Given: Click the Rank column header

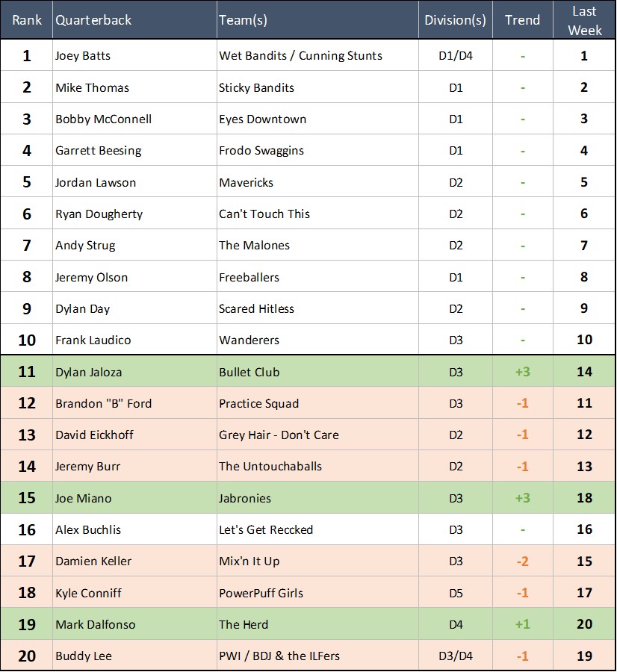Looking at the screenshot, I should click(x=27, y=20).
